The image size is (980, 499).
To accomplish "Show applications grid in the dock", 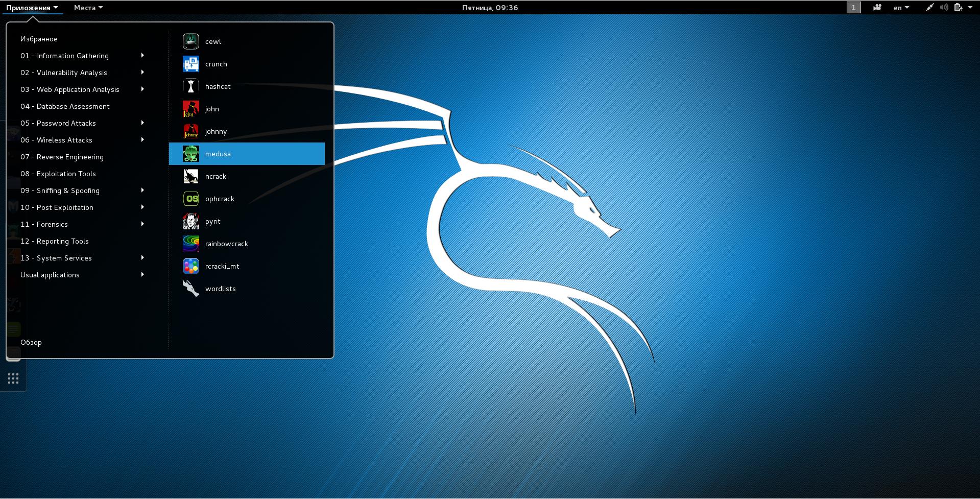I will pyautogui.click(x=13, y=378).
